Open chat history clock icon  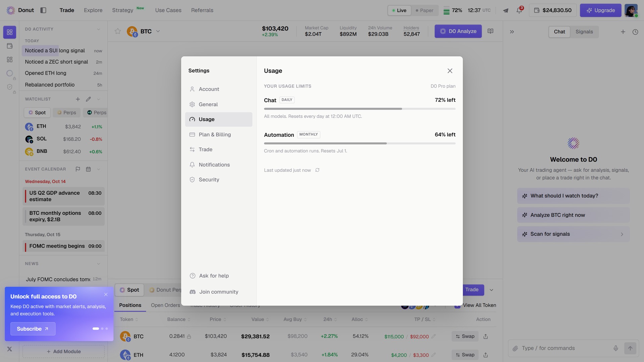click(635, 32)
